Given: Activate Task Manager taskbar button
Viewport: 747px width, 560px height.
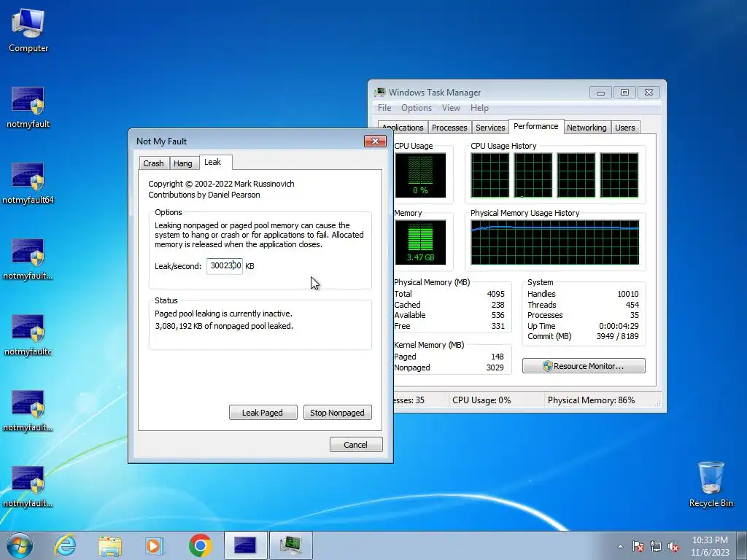Looking at the screenshot, I should click(290, 545).
